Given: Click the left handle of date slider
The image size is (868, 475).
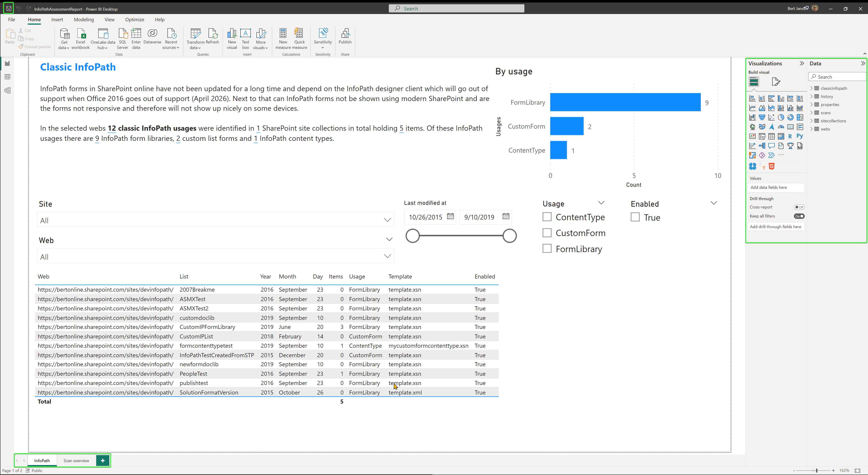Looking at the screenshot, I should pyautogui.click(x=413, y=236).
